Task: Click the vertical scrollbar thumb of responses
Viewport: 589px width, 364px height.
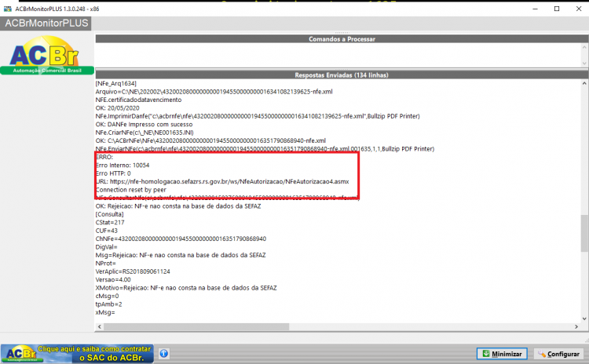Action: point(584,233)
